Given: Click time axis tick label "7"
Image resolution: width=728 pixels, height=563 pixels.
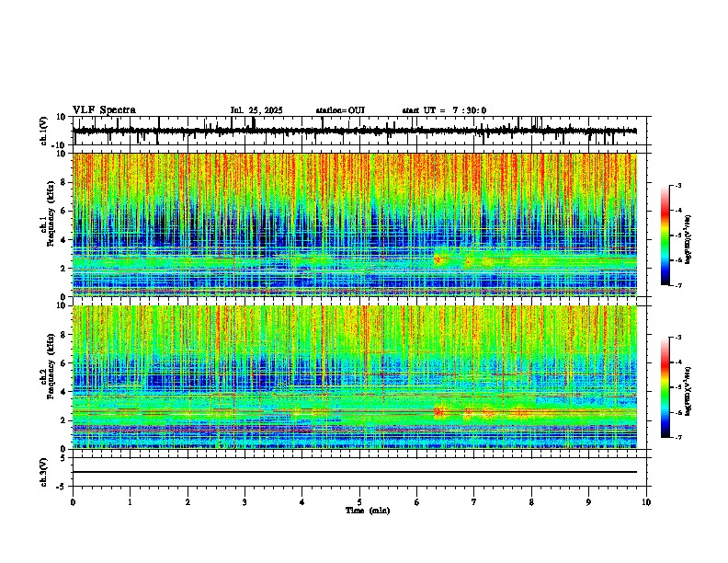Looking at the screenshot, I should click(474, 502).
